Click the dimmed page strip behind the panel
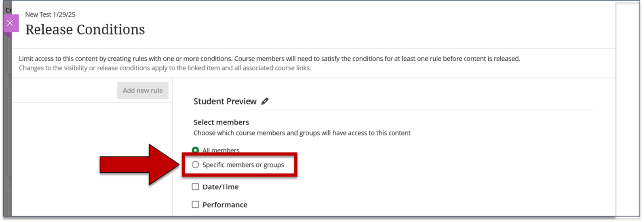 pos(7,133)
